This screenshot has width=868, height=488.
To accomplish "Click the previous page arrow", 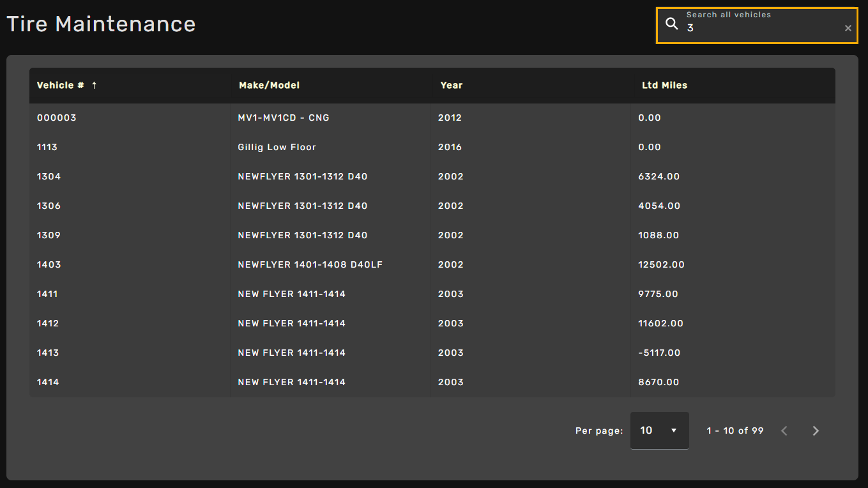I will point(784,431).
